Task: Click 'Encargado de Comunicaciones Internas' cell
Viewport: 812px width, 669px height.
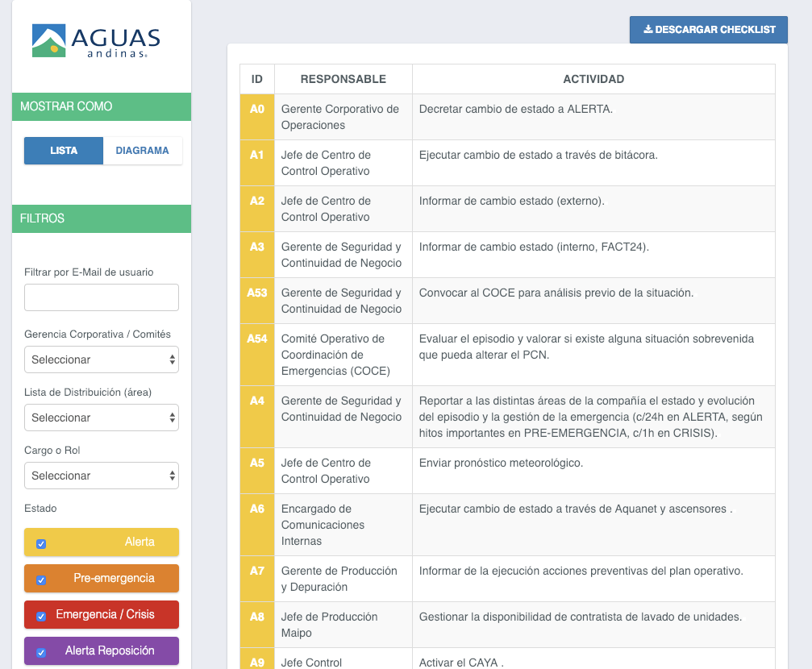Action: [344, 525]
